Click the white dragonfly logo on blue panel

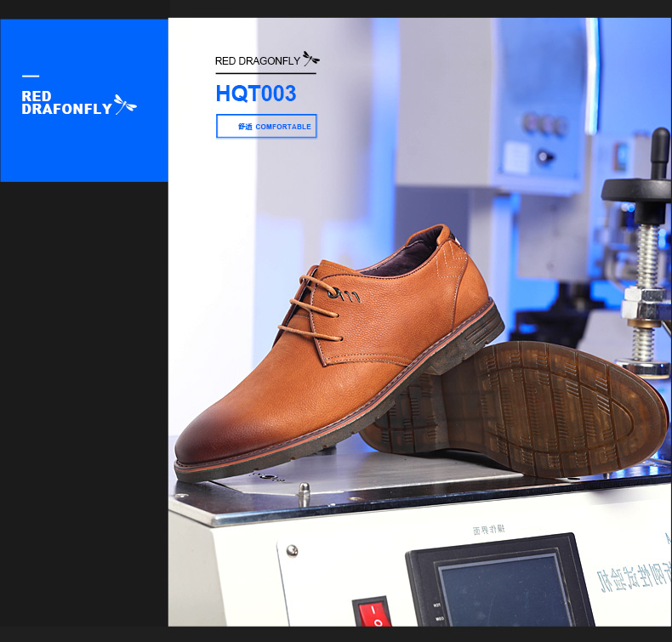tap(125, 105)
